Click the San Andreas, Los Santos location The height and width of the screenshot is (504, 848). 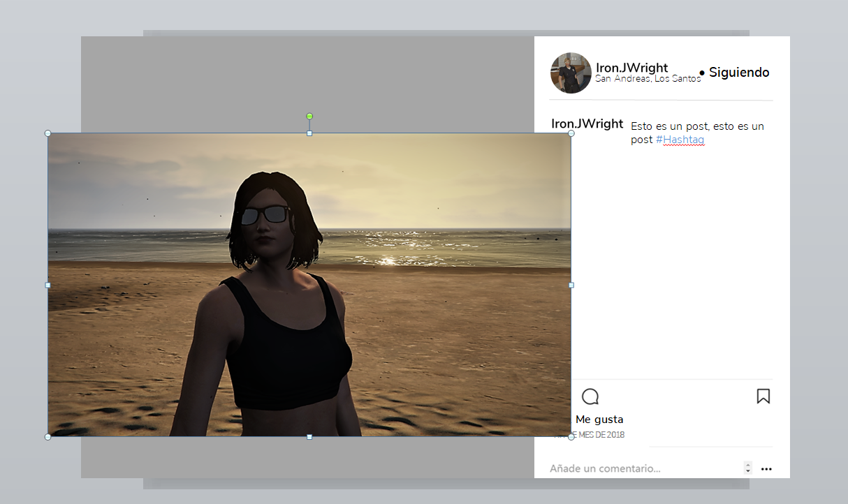(x=648, y=79)
